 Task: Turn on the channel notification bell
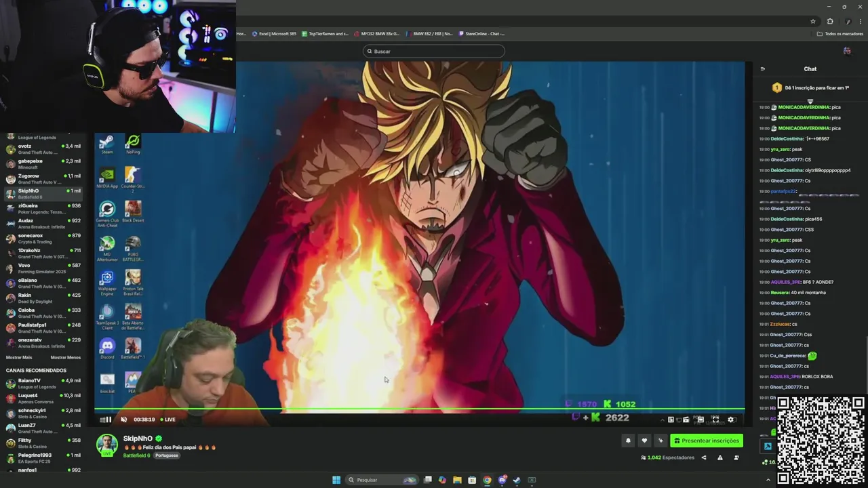(x=628, y=441)
